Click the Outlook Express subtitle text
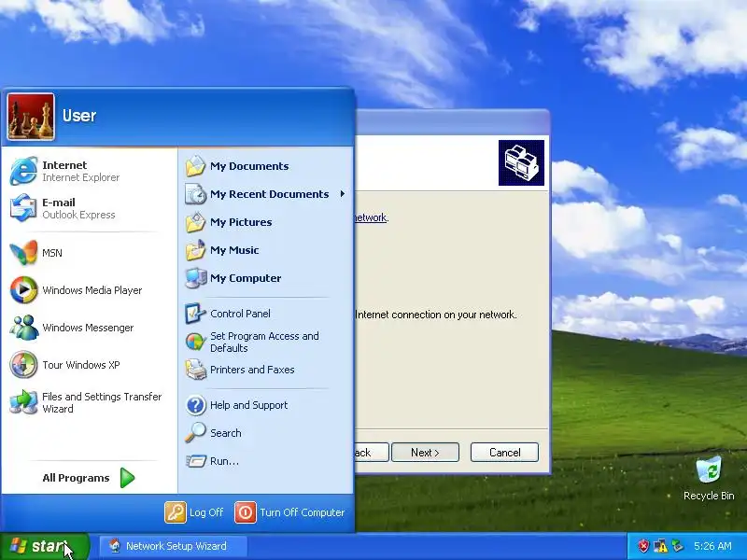747x560 pixels. click(x=78, y=215)
